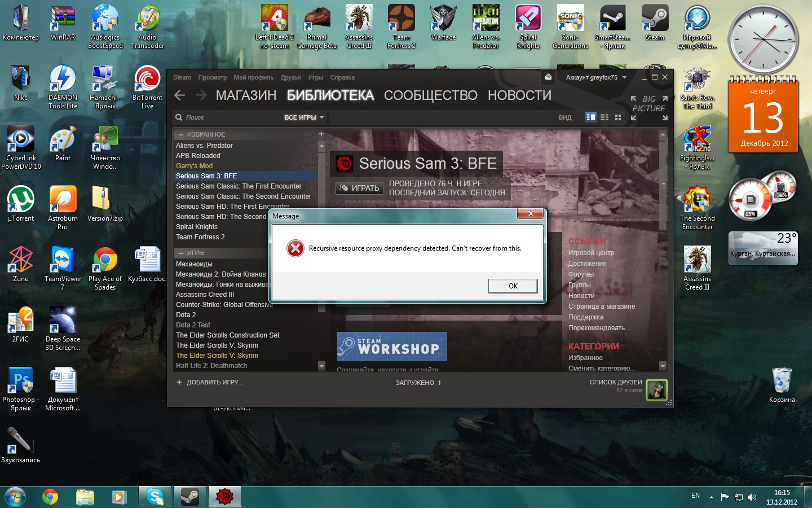Open the Достижения link
The width and height of the screenshot is (812, 508).
(x=587, y=264)
